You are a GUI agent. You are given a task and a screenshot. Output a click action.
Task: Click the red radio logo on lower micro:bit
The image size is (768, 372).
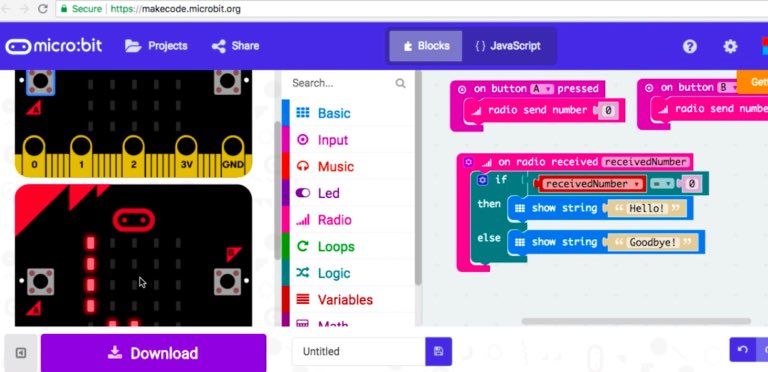pyautogui.click(x=134, y=220)
